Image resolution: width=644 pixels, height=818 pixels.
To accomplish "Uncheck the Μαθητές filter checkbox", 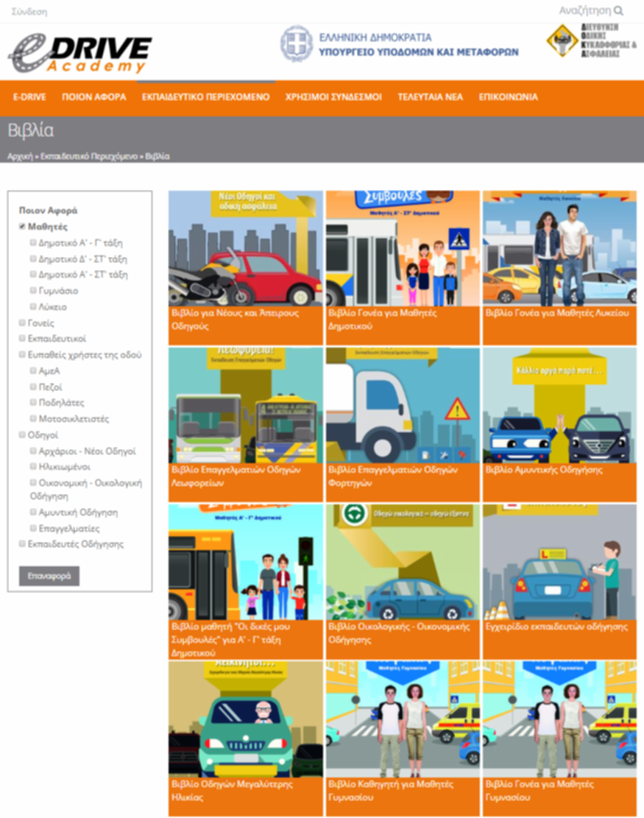I will point(22,225).
